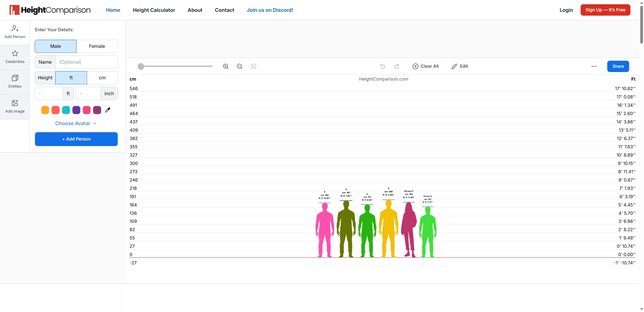Open the Add image sidebar panel
The height and width of the screenshot is (312, 644).
(15, 107)
